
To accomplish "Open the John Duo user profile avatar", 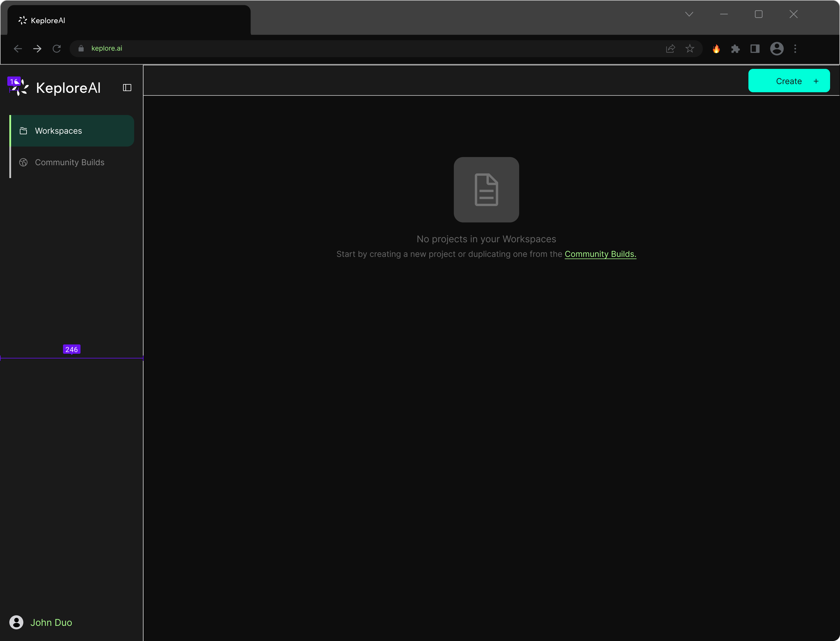I will point(16,622).
